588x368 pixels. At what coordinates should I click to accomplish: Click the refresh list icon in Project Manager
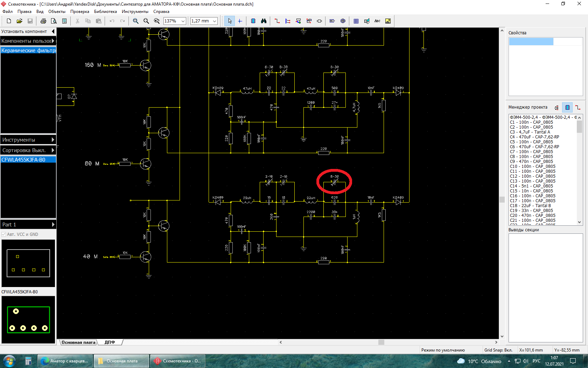click(x=556, y=107)
